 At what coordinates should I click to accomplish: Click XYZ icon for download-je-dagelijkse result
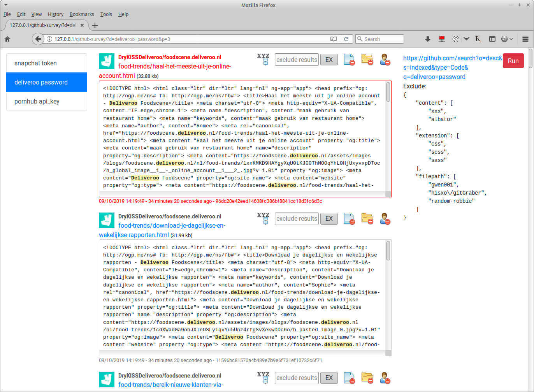(263, 218)
